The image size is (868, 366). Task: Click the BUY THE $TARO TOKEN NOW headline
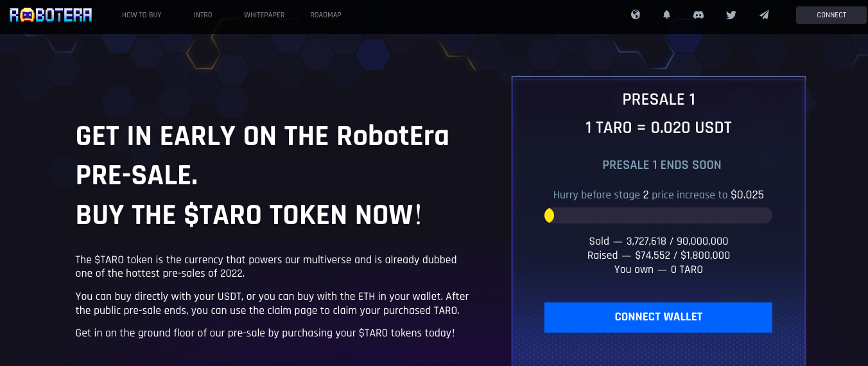[249, 215]
